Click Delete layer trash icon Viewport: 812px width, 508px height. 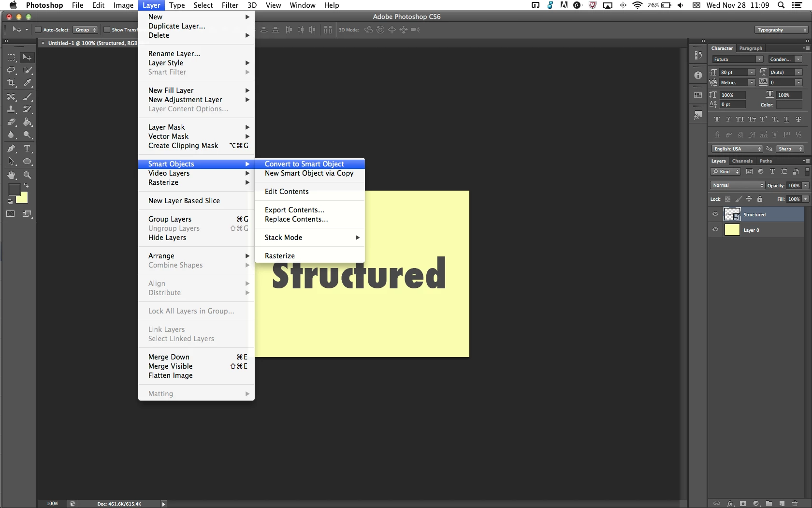[795, 504]
